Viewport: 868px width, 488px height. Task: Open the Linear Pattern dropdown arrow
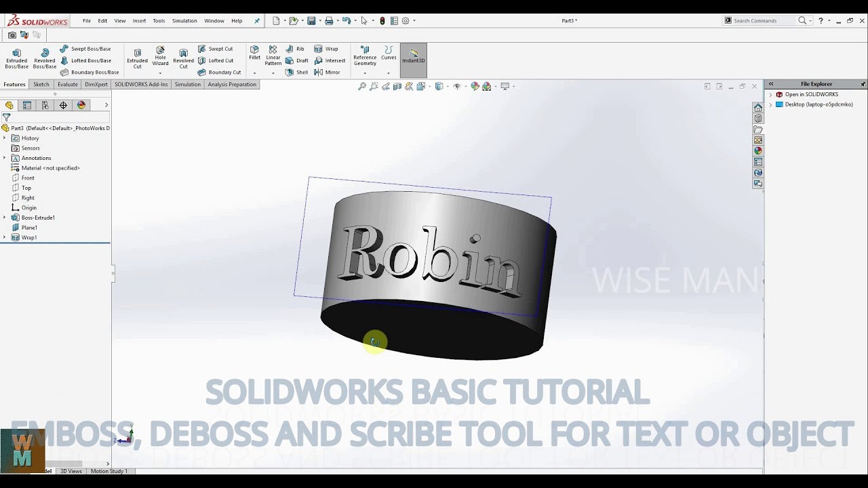pos(273,73)
